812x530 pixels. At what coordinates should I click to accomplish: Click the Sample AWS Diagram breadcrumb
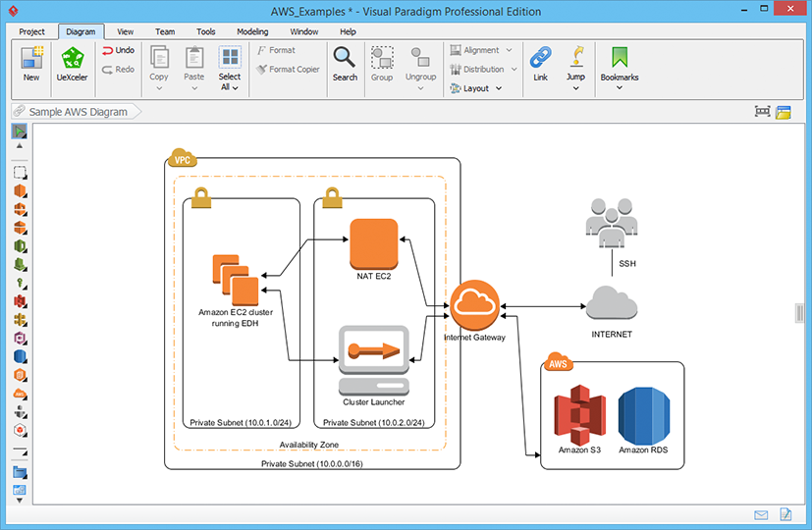(78, 112)
